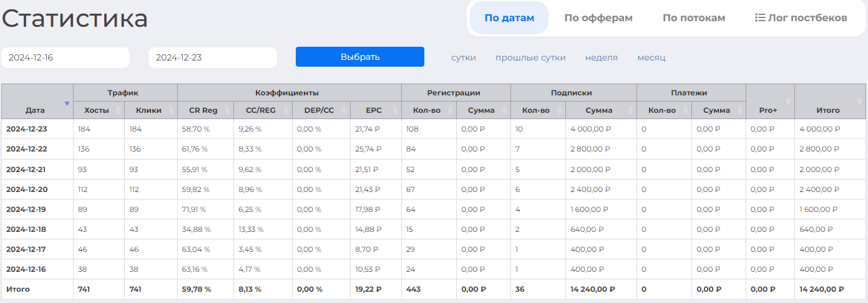Click the сутки quick range link
Screen dimensions: 868x303
click(464, 57)
